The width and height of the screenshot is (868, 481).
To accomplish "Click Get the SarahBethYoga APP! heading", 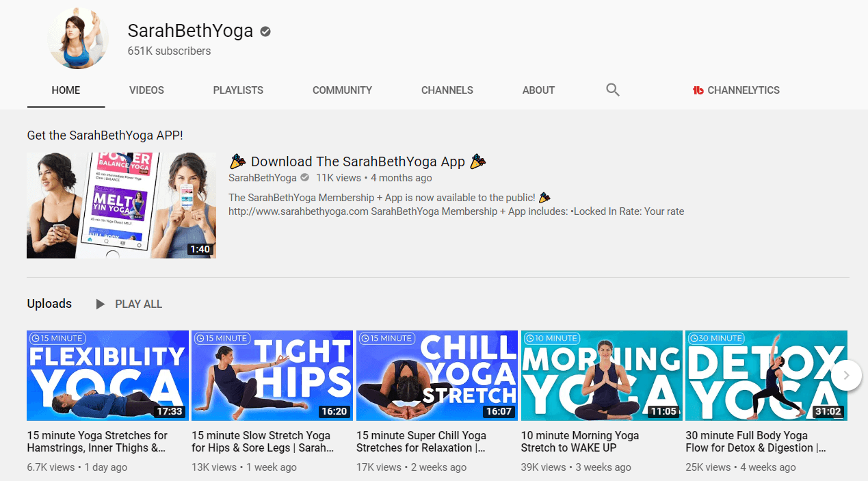I will coord(105,135).
